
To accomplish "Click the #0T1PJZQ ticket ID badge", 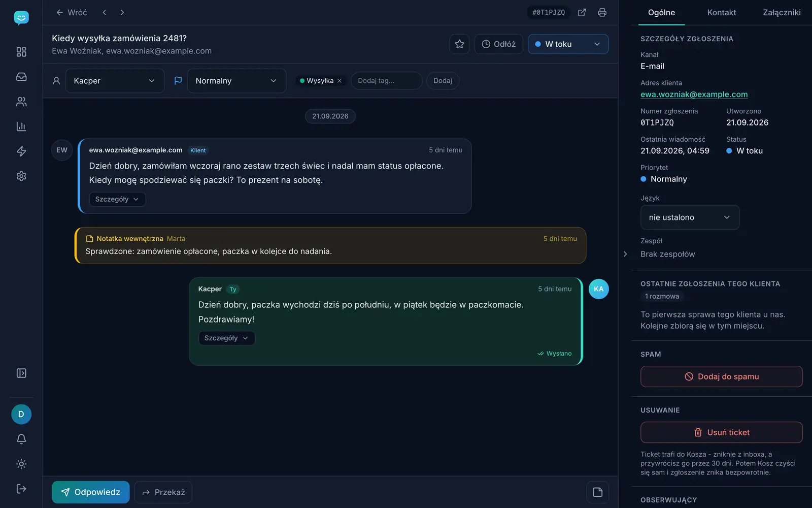I will click(549, 12).
